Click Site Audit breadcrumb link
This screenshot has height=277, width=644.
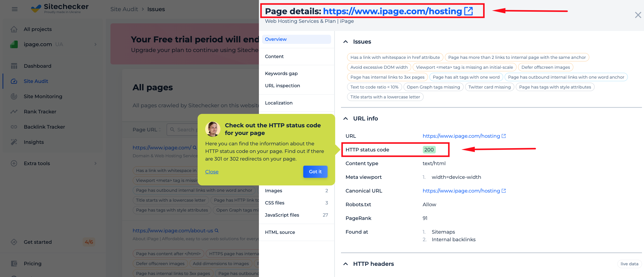124,9
